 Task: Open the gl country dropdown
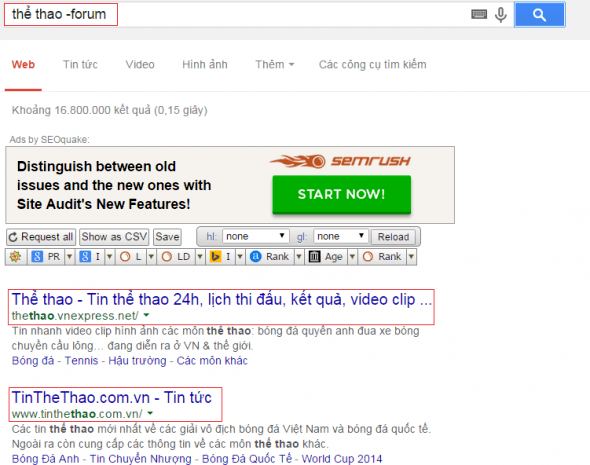tap(341, 236)
